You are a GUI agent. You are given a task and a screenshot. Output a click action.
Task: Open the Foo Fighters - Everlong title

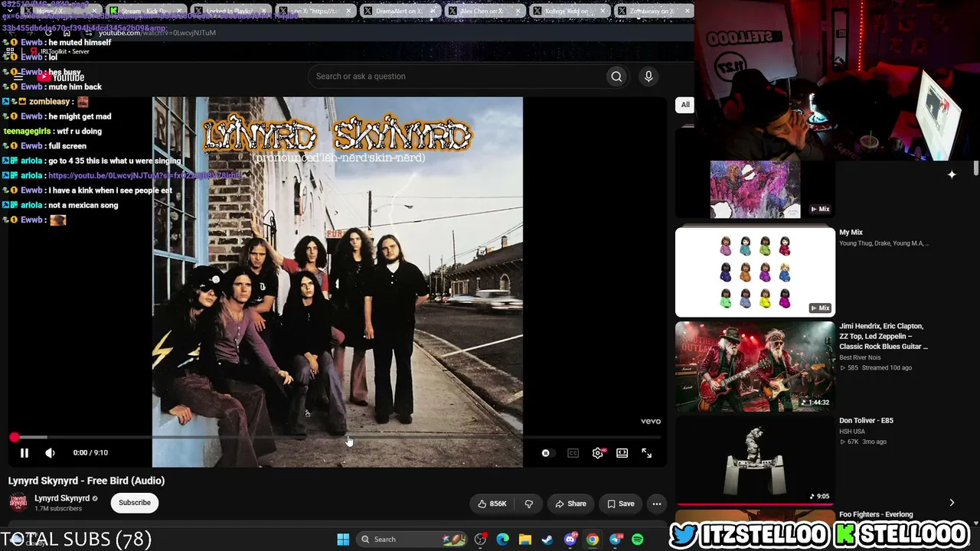(x=876, y=514)
